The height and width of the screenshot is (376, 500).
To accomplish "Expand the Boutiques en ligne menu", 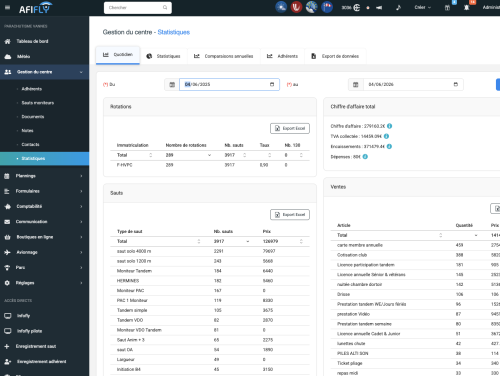I will tap(44, 237).
